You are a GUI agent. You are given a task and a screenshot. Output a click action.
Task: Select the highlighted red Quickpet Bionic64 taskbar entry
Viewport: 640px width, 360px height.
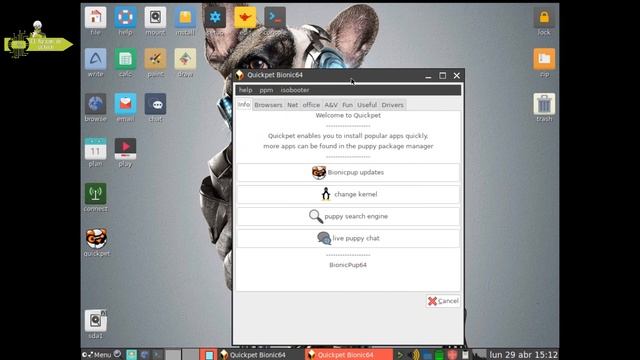[x=349, y=355]
